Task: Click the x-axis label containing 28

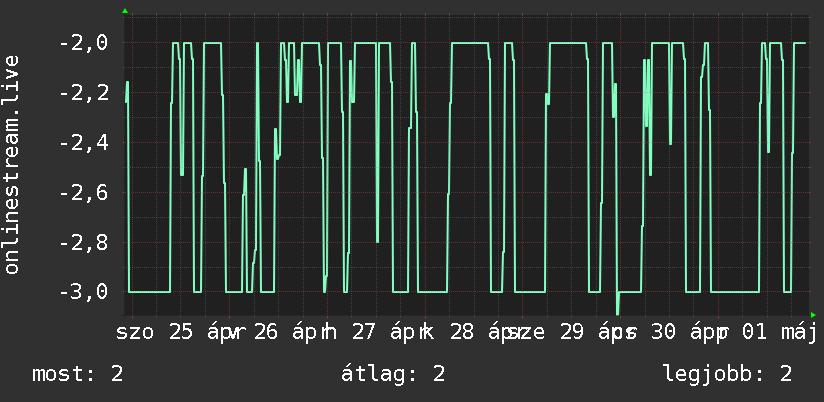Action: tap(475, 333)
